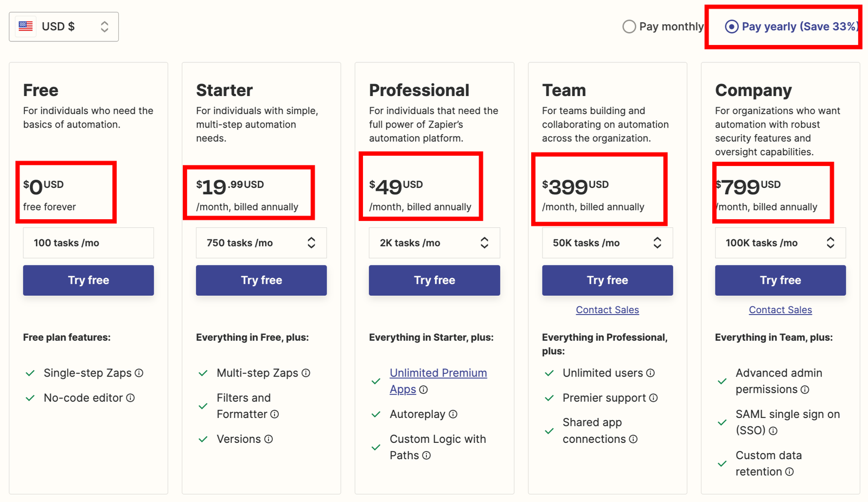Click the Professional plan heading
This screenshot has height=502, width=868.
click(x=419, y=90)
